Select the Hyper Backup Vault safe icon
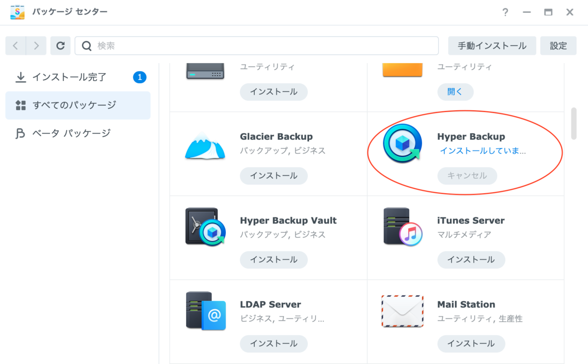The image size is (588, 364). pos(205,227)
